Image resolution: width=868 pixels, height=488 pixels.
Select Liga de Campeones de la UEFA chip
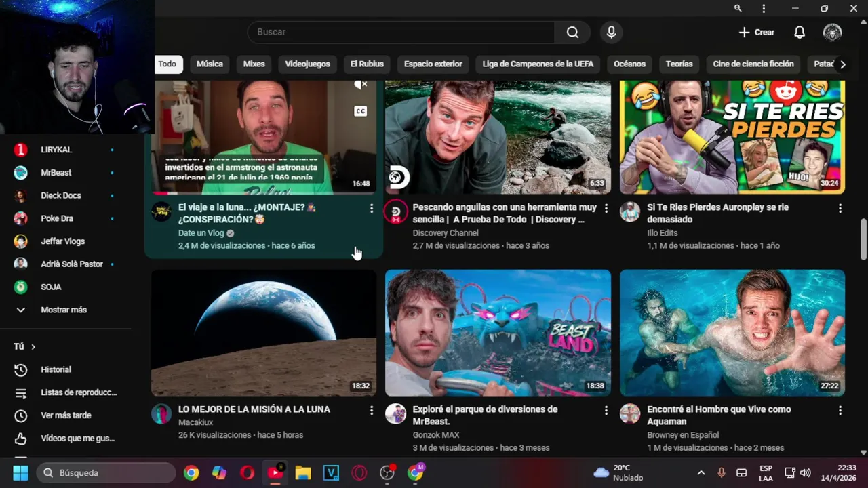click(538, 64)
